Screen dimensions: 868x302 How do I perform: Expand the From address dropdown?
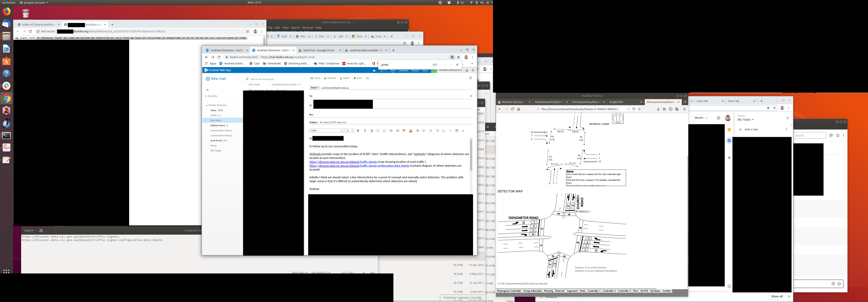315,88
